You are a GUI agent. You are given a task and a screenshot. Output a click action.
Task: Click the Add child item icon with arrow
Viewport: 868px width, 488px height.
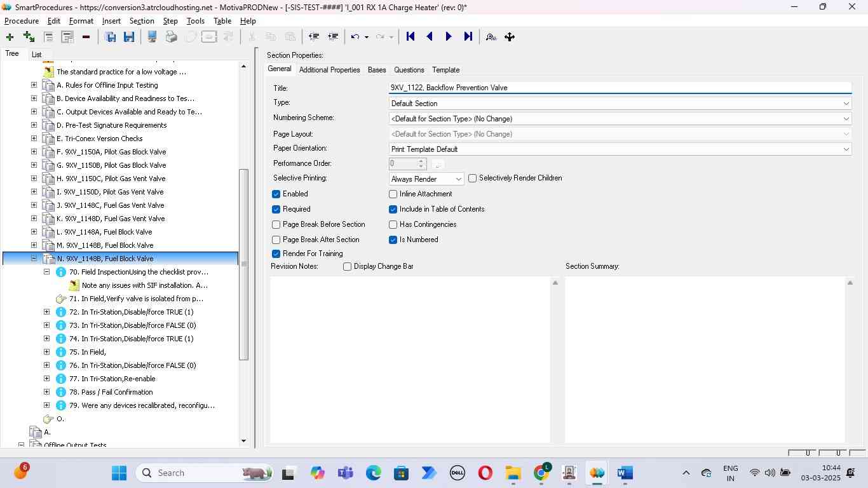coord(29,37)
